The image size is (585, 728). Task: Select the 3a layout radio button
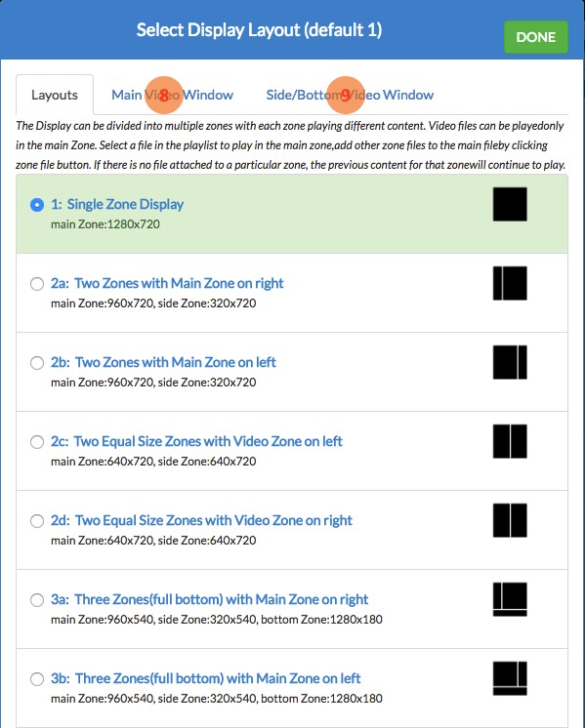coord(37,600)
